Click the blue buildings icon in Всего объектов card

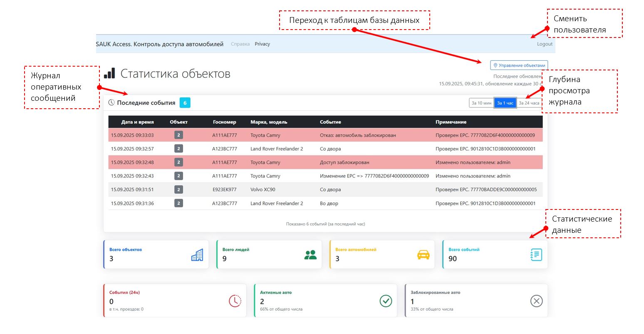click(197, 255)
